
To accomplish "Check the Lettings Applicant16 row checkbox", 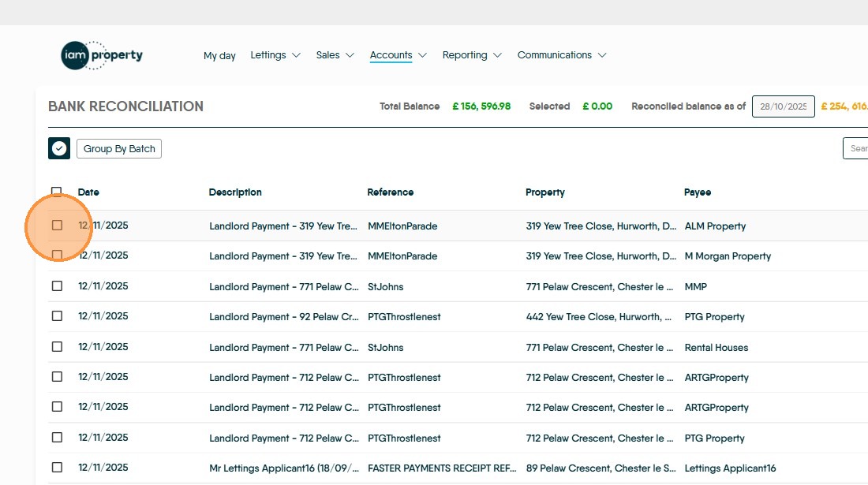I will 57,468.
